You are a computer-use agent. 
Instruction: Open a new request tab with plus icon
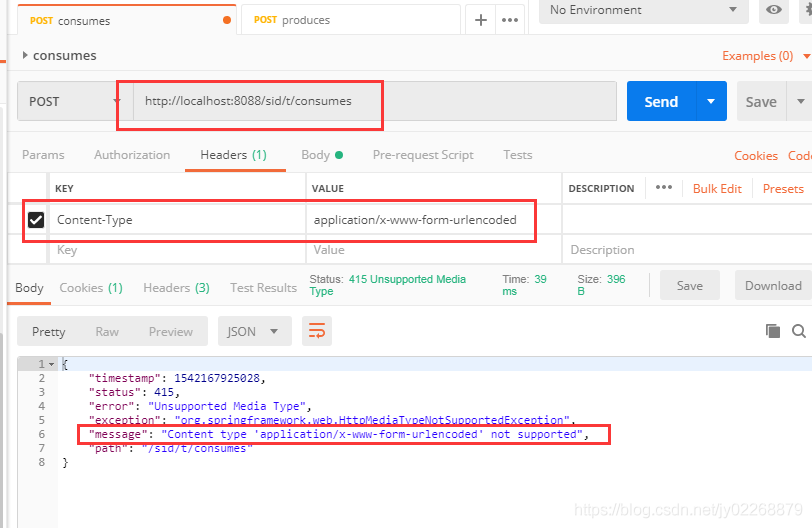[481, 20]
